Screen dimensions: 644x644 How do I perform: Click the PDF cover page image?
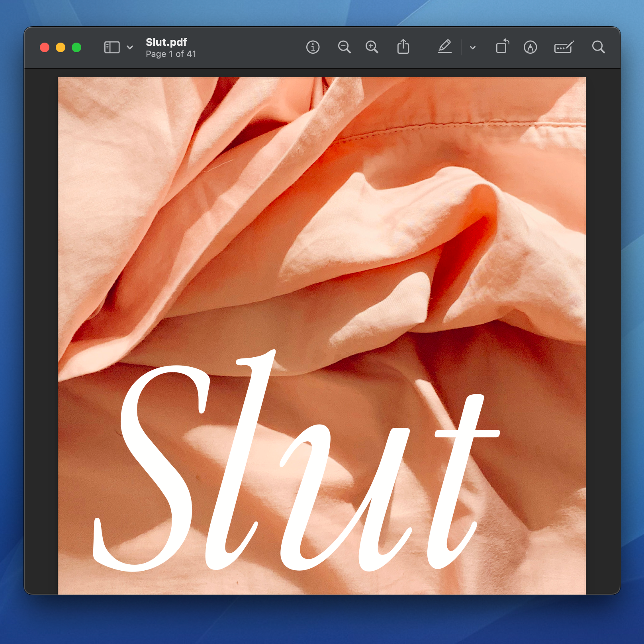pos(322,199)
